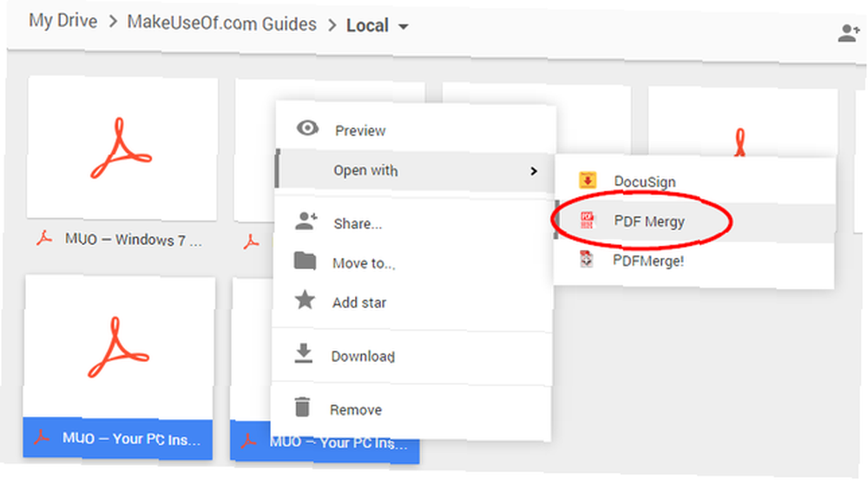Click the trash can icon beside Remove

302,407
